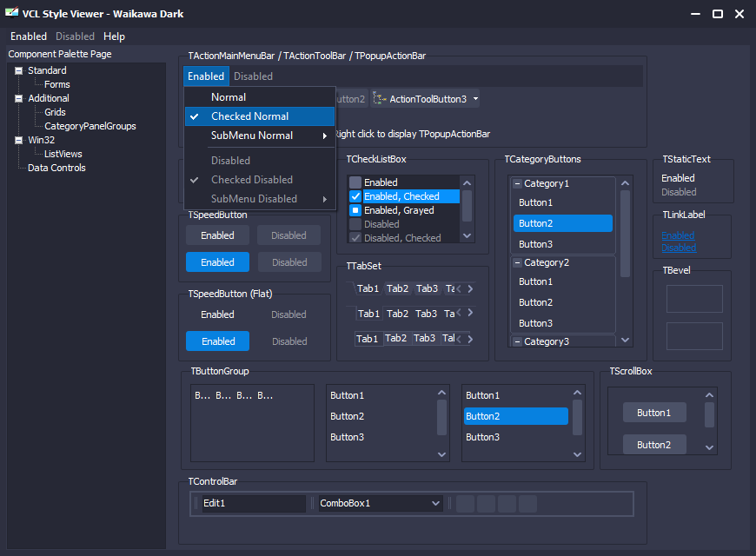Click the Enabled link in TLinkLabel
The width and height of the screenshot is (756, 556).
(678, 235)
